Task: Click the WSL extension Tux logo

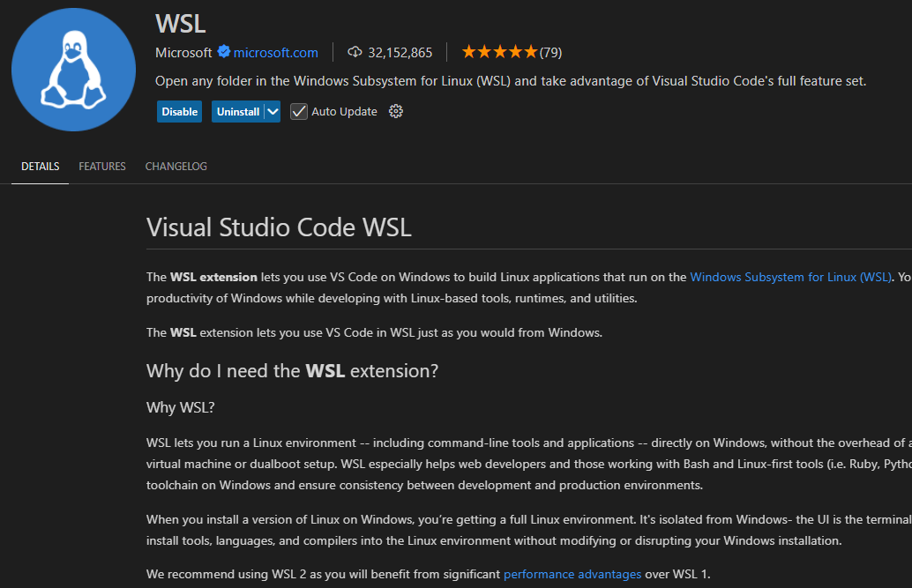Action: (73, 70)
